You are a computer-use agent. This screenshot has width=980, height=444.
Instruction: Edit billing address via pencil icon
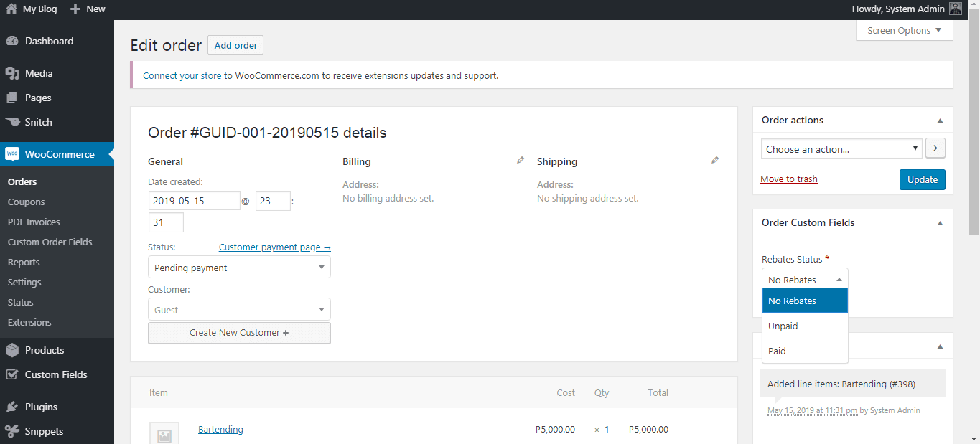(520, 160)
